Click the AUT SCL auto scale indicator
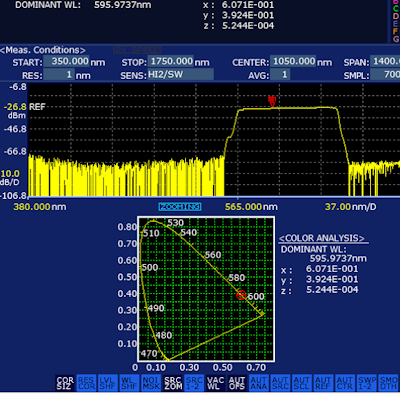Viewport: 400px width, 394px height. click(301, 383)
